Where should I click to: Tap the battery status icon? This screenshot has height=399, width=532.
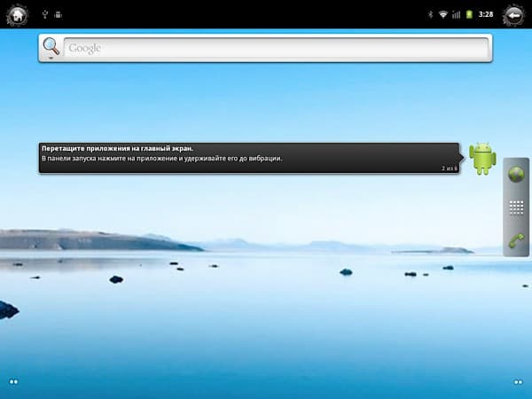pos(469,14)
